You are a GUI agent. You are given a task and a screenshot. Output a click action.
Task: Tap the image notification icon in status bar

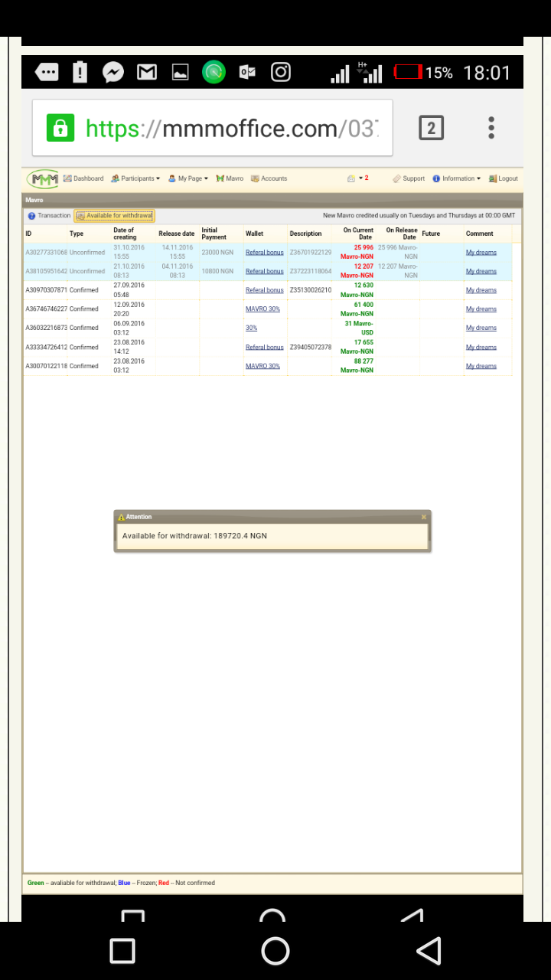181,73
